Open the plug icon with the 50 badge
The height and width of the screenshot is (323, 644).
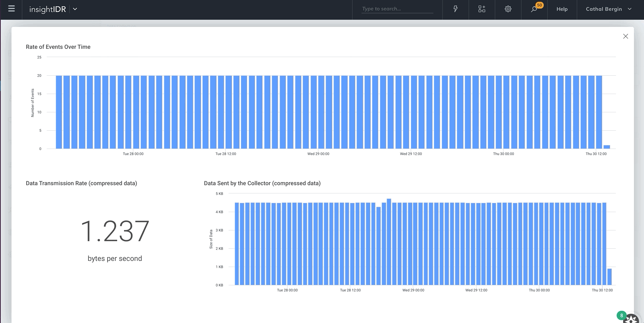[x=534, y=9]
